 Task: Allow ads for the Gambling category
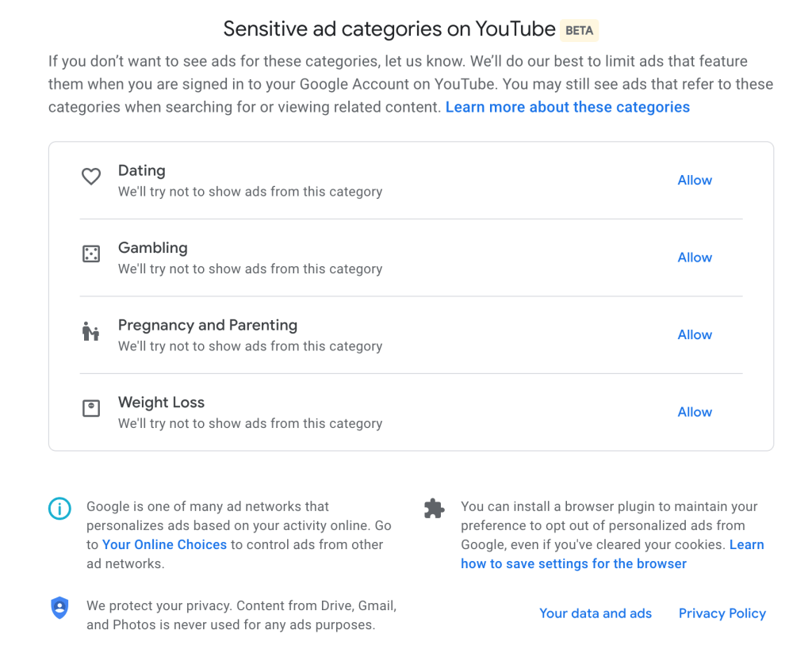[695, 258]
